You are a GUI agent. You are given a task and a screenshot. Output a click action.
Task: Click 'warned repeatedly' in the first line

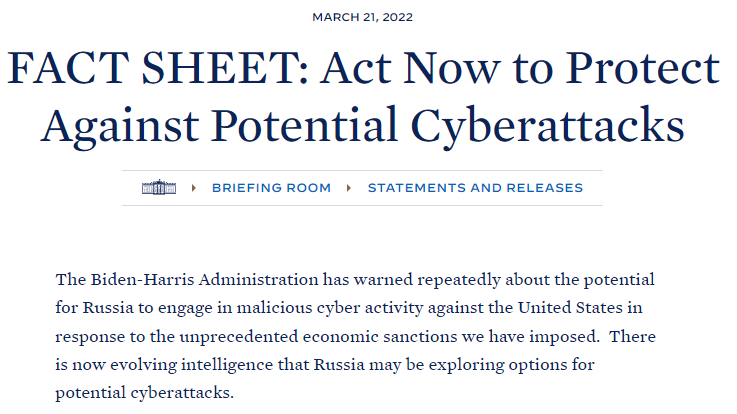pyautogui.click(x=426, y=280)
